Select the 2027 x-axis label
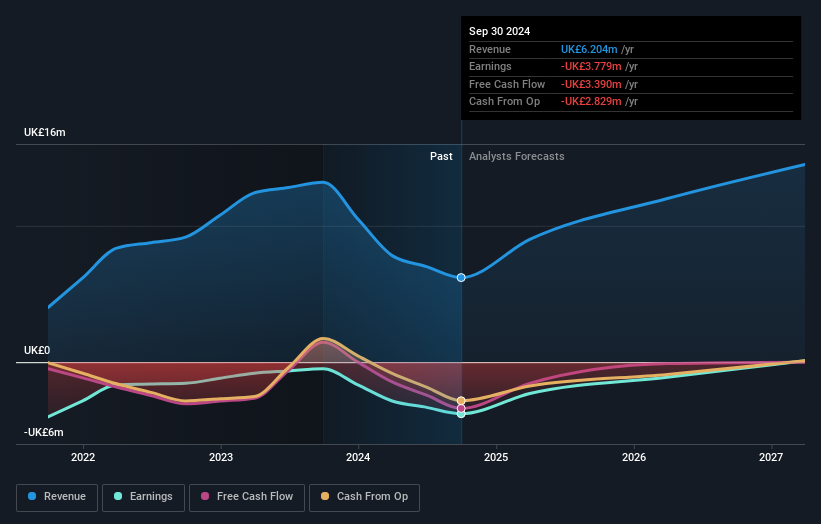Image resolution: width=821 pixels, height=524 pixels. (x=771, y=457)
